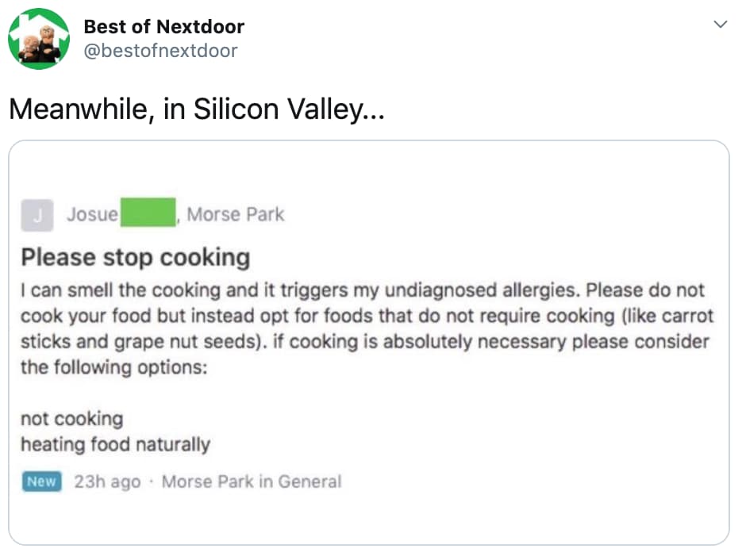746x560 pixels.
Task: Select the New badge icon
Action: tap(40, 481)
